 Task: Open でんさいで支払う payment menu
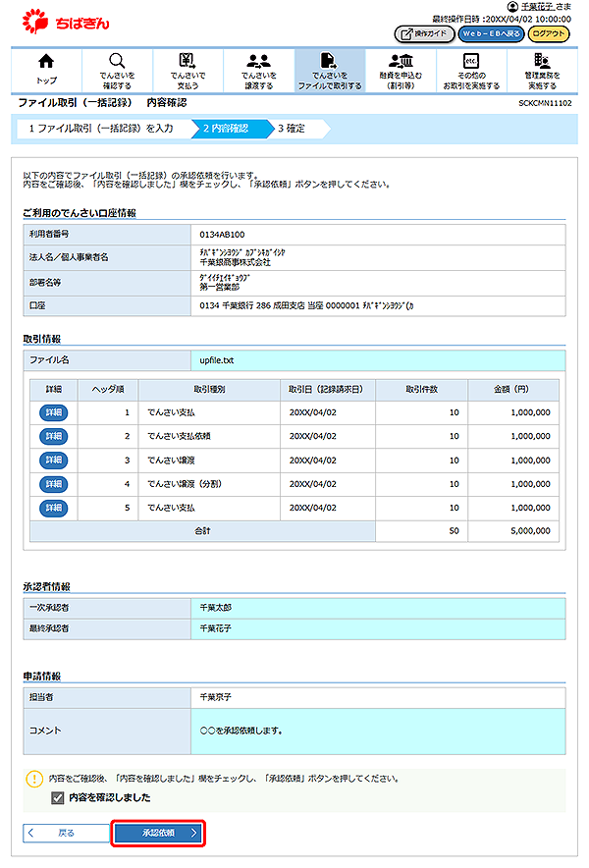click(187, 70)
